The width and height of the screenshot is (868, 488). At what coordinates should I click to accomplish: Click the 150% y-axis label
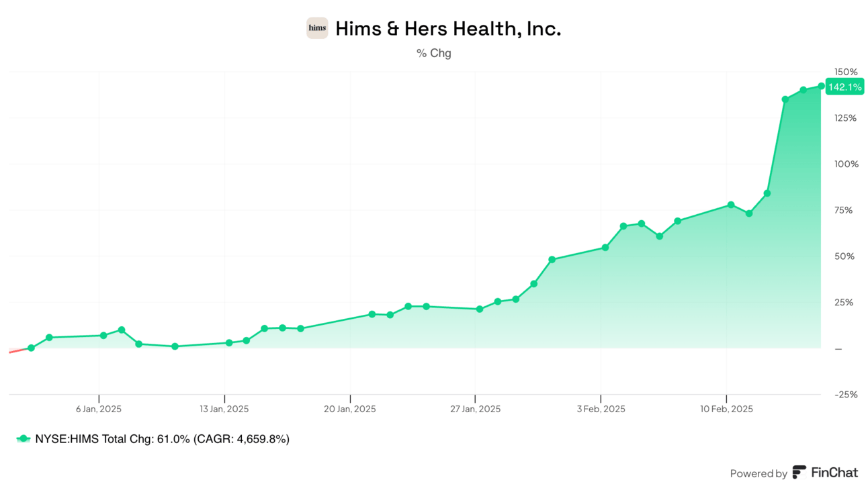(846, 72)
